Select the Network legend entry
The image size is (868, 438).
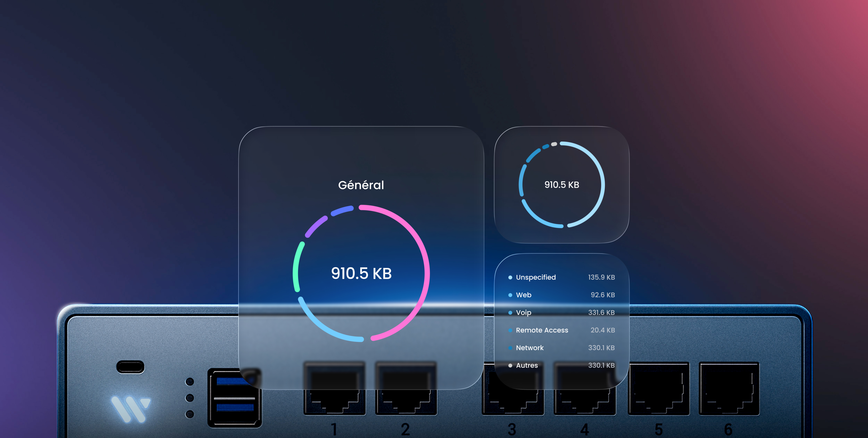[530, 348]
